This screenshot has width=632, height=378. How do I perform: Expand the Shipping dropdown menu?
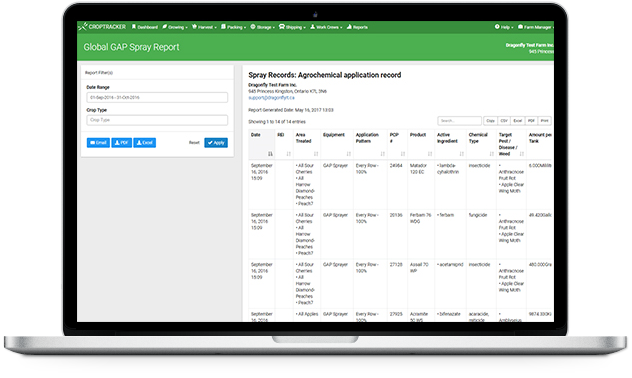pyautogui.click(x=292, y=27)
